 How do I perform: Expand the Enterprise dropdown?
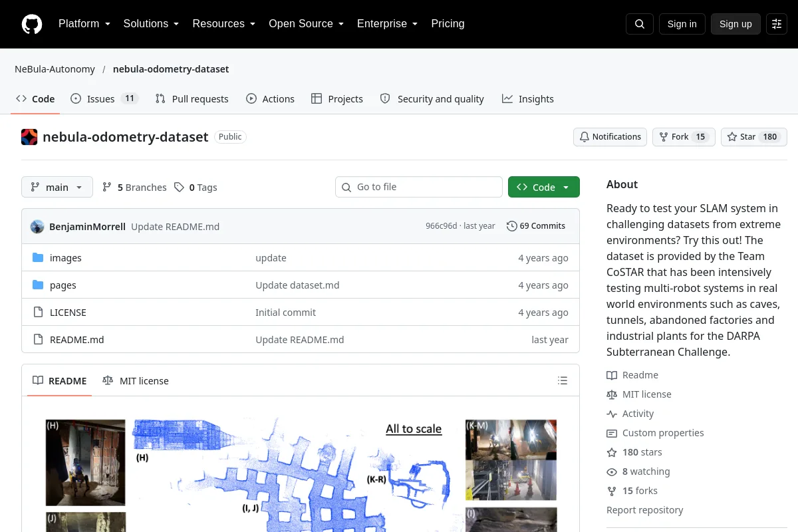pos(387,24)
